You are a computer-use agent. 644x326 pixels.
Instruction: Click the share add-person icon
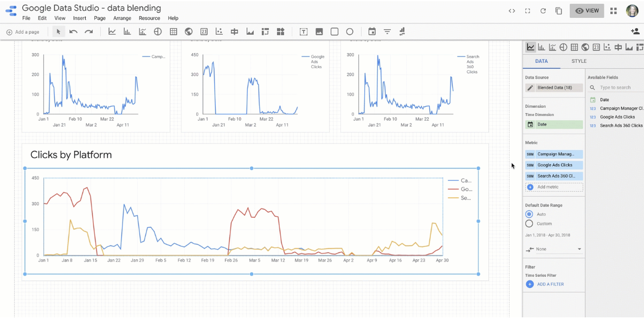pyautogui.click(x=635, y=31)
